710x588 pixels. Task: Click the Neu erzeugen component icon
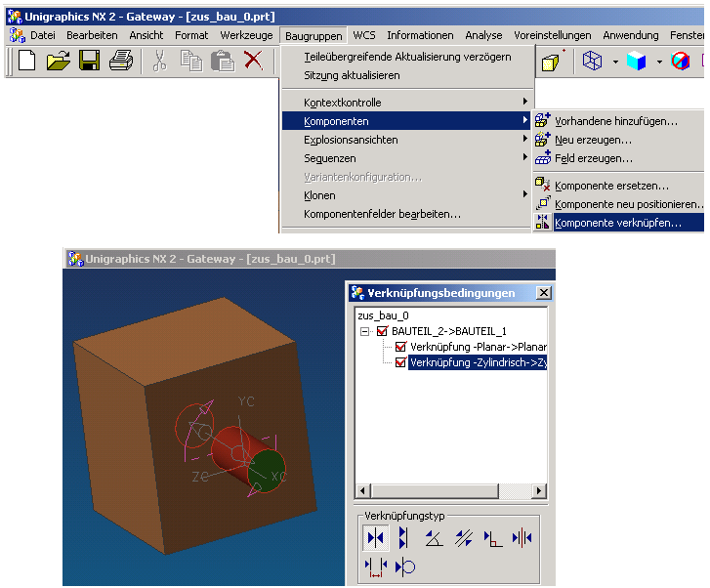click(542, 139)
